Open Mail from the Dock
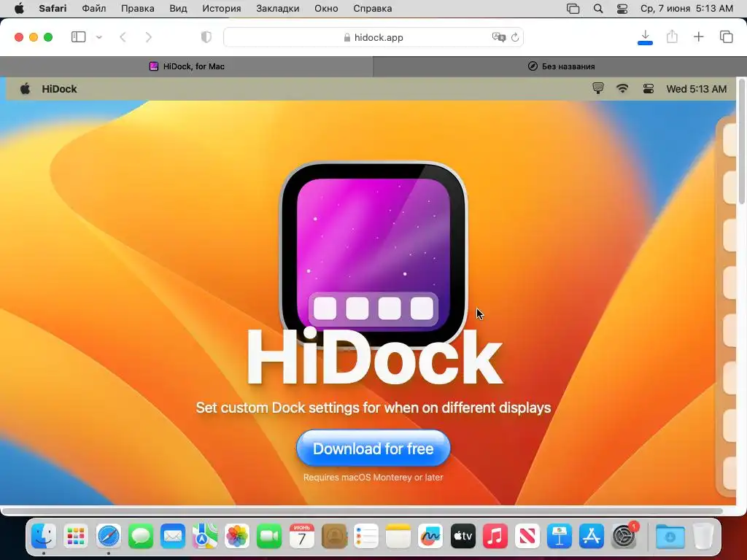This screenshot has width=747, height=560. 172,537
